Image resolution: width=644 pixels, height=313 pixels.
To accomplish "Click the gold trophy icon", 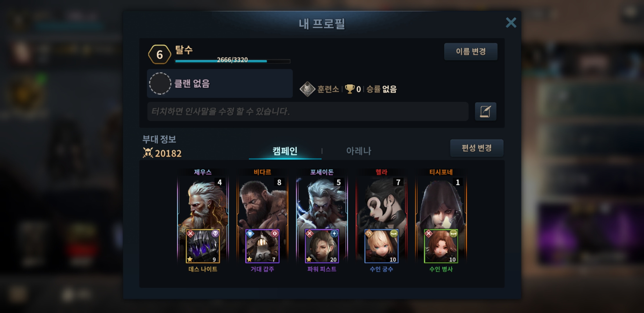I will tap(350, 89).
